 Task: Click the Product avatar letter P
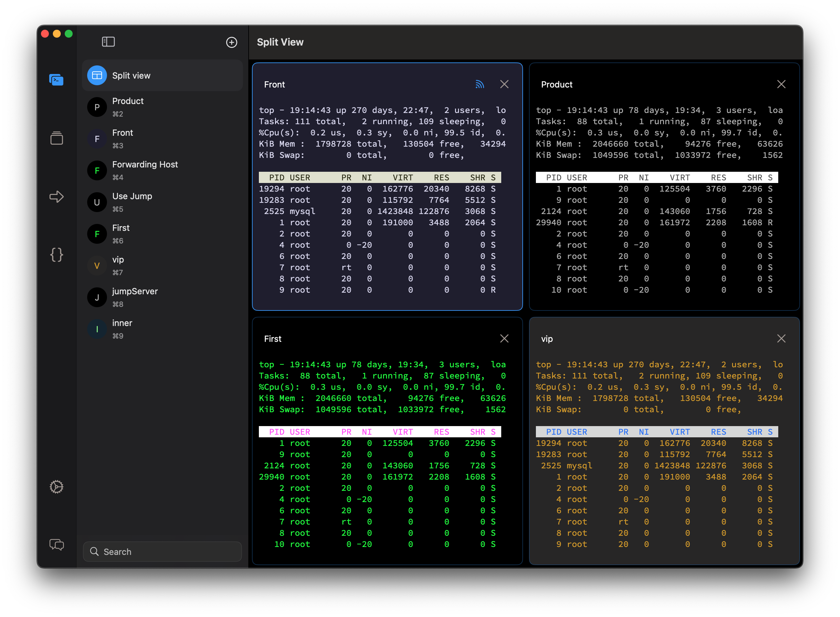click(97, 107)
